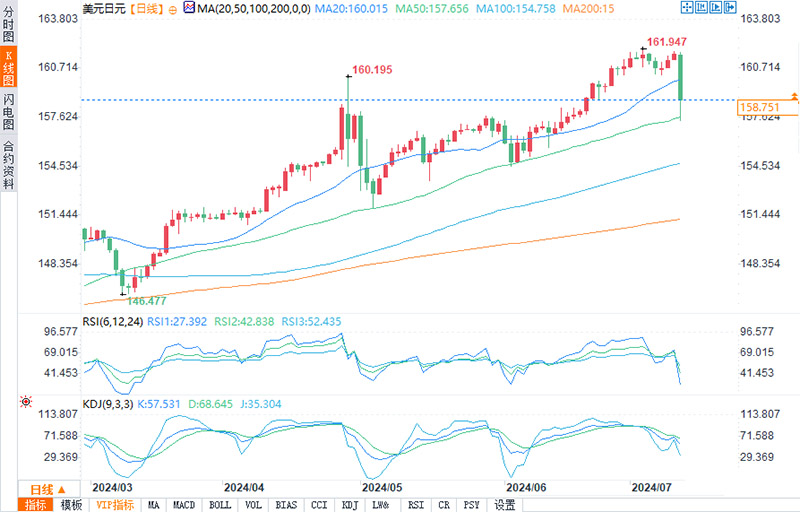Open the 日线 period selector at bottom left
Viewport: 800px width, 512px height.
pos(48,490)
